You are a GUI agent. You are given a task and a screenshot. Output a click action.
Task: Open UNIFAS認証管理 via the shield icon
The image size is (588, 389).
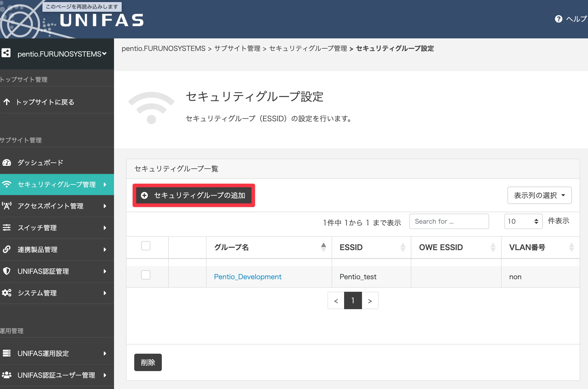tap(7, 271)
